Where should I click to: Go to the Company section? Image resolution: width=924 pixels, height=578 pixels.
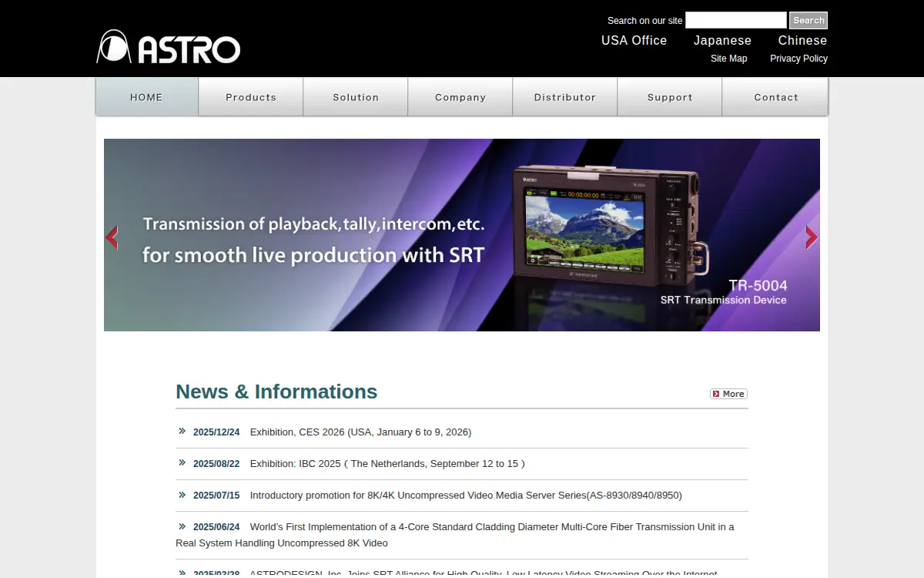tap(460, 97)
